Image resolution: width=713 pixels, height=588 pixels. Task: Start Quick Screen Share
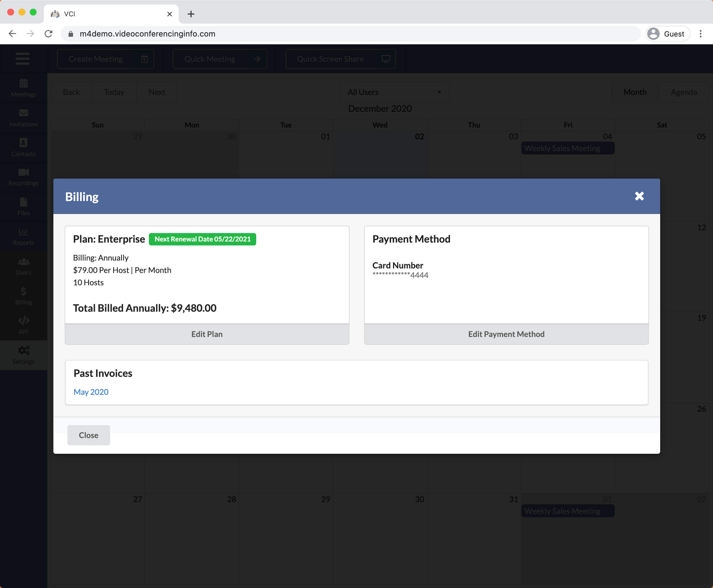coord(340,59)
